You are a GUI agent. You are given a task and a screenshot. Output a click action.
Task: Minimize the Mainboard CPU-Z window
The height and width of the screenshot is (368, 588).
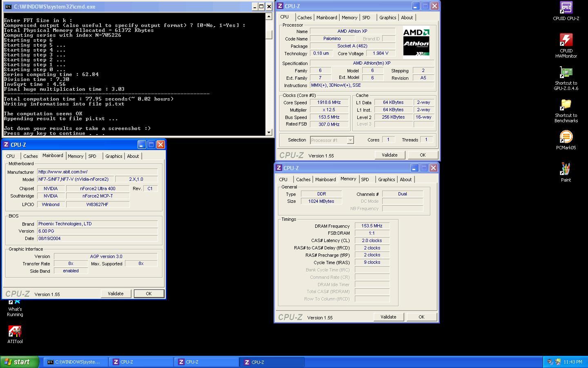point(141,145)
